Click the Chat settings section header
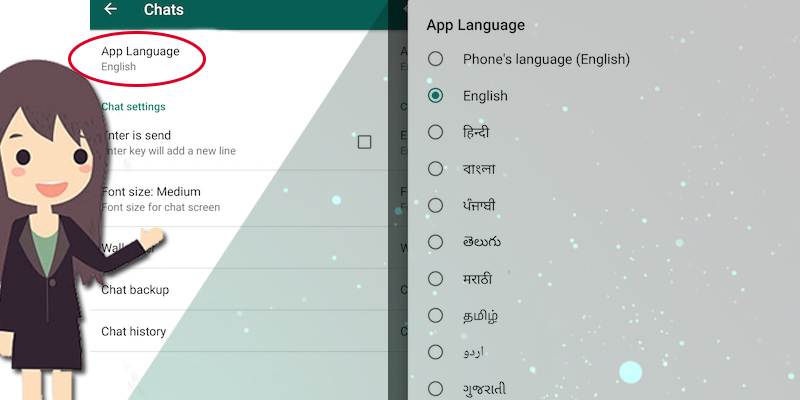 pyautogui.click(x=133, y=106)
